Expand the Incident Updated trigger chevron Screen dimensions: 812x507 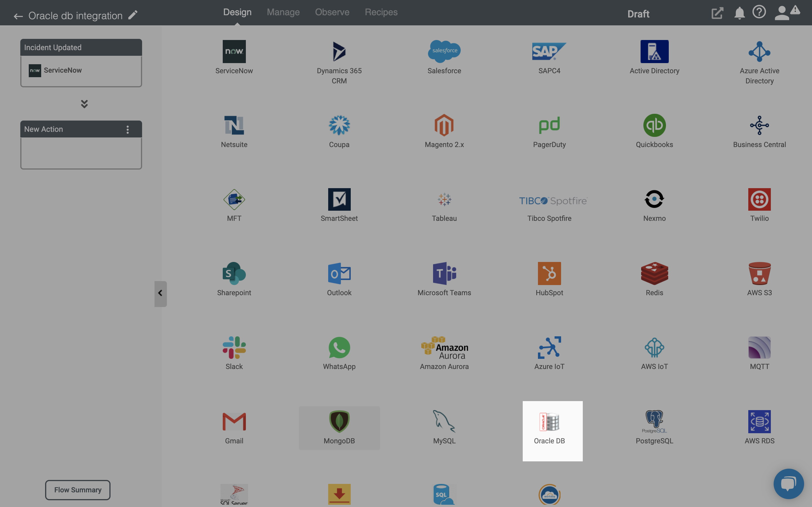pyautogui.click(x=84, y=104)
